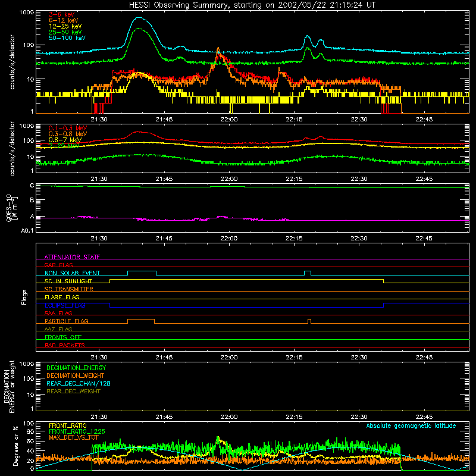Screen dimensions: 476x476
Task: Click the 22:00 tick label under the flags panel
Action: (229, 358)
